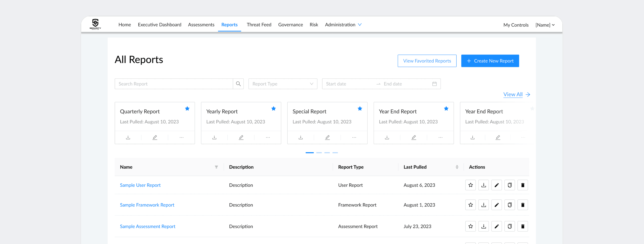Delete the Sample User Report row

[x=523, y=185]
